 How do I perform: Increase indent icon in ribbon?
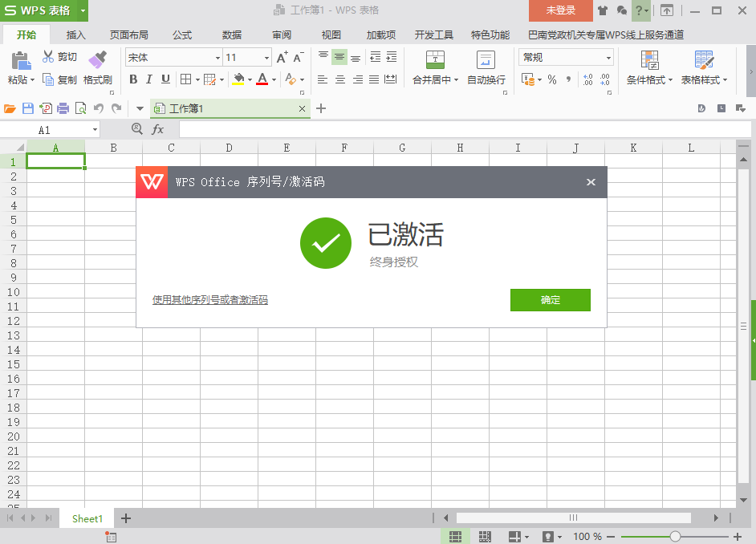click(x=392, y=57)
